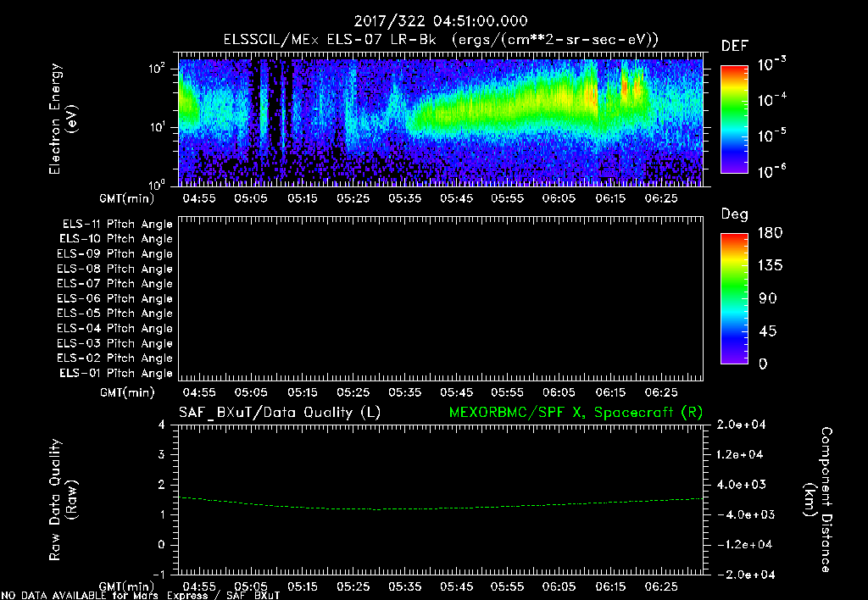Screen dimensions: 868x600
Task: Click the GMT(min) label under the spectrogram
Action: point(127,198)
